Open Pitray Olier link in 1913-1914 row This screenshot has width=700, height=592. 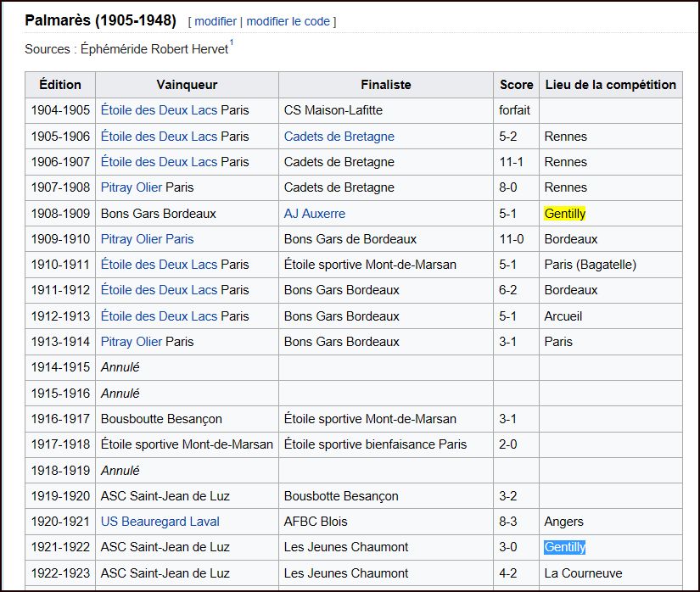132,342
